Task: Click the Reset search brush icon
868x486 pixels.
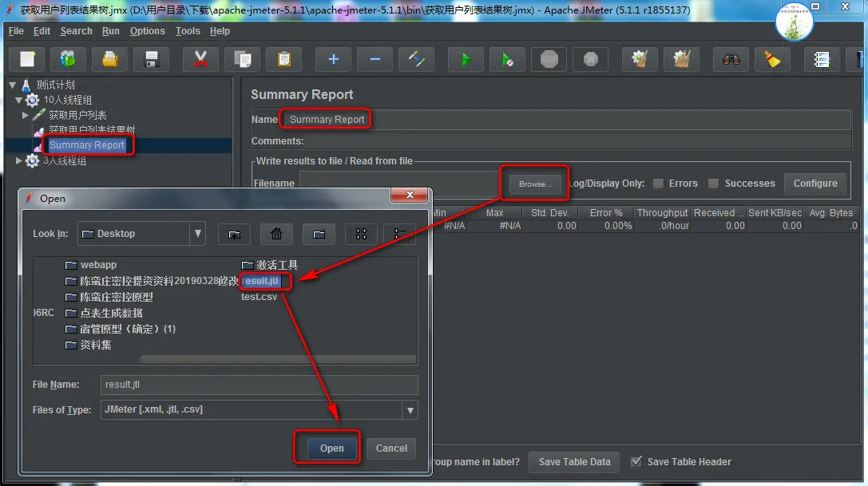Action: [772, 59]
